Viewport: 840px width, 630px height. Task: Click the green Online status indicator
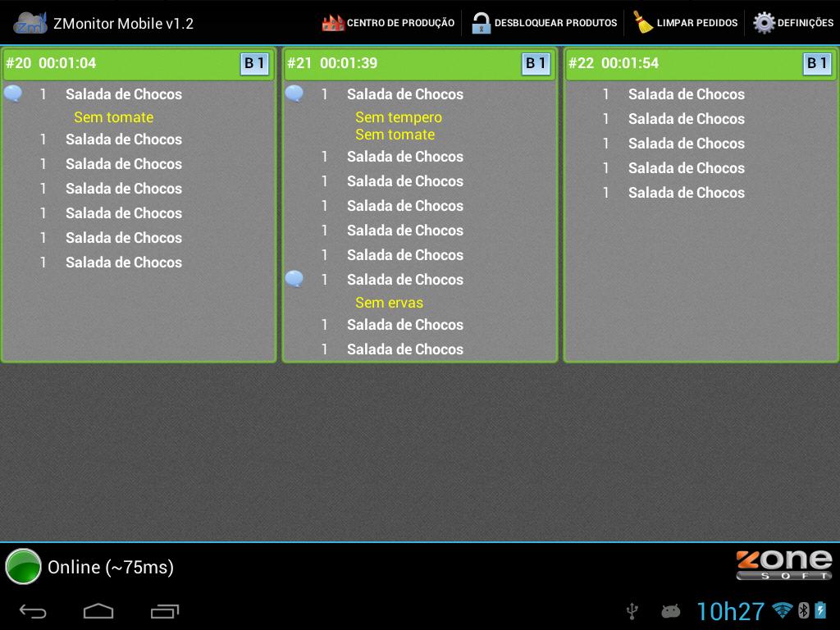click(25, 567)
